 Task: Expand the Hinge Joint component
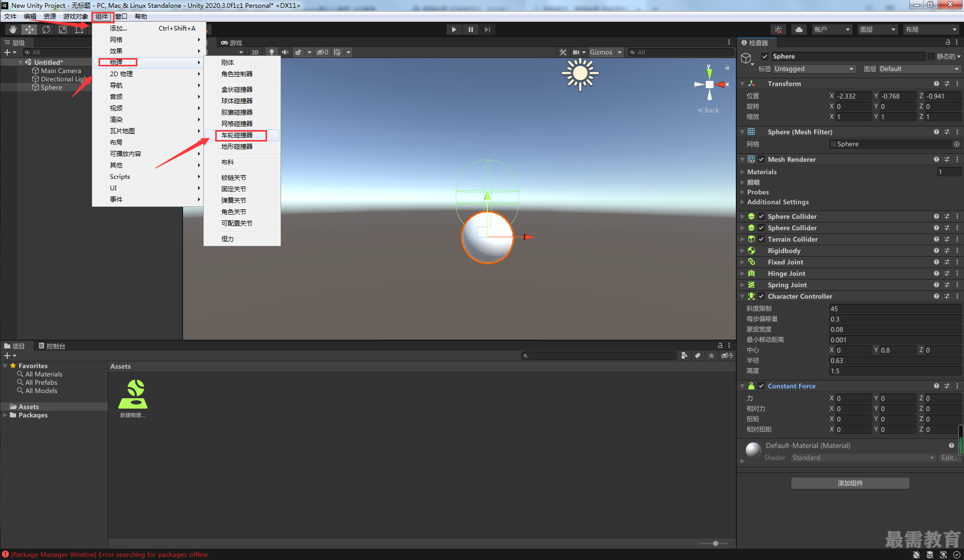(x=743, y=274)
